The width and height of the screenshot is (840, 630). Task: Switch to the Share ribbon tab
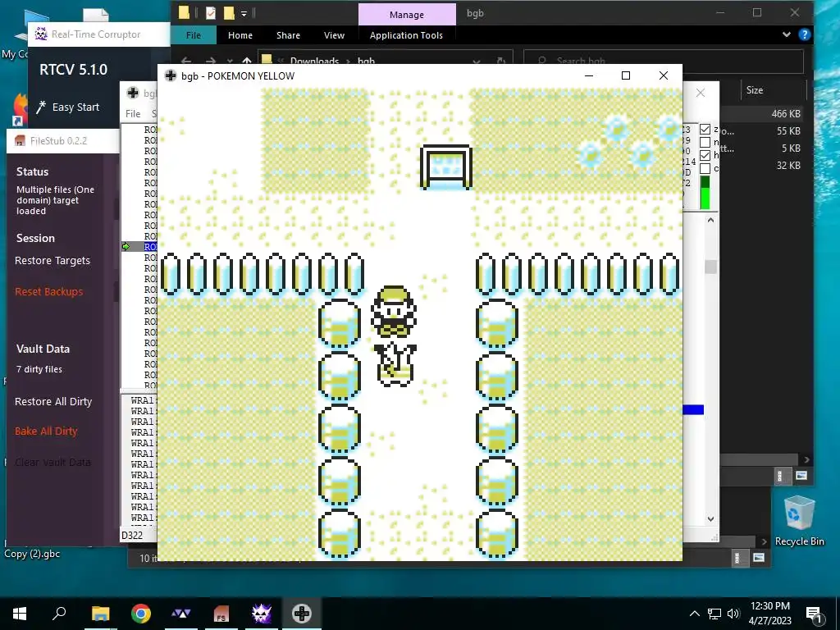pyautogui.click(x=288, y=35)
